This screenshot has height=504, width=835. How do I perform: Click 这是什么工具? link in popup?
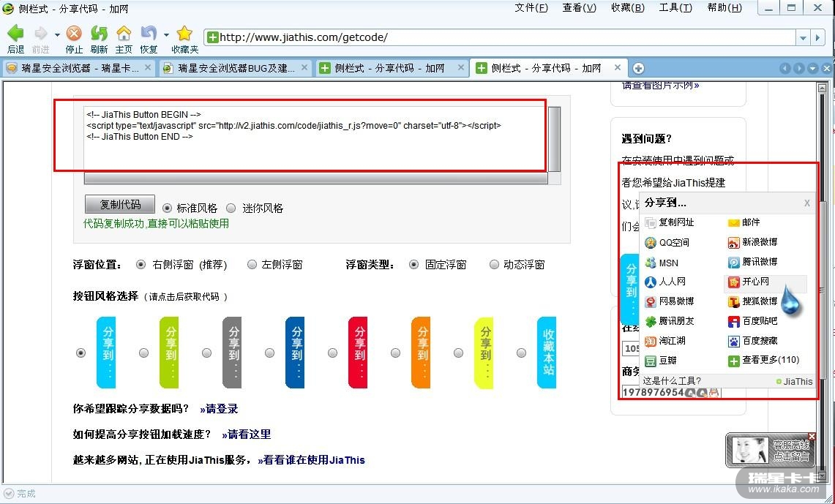[x=672, y=381]
